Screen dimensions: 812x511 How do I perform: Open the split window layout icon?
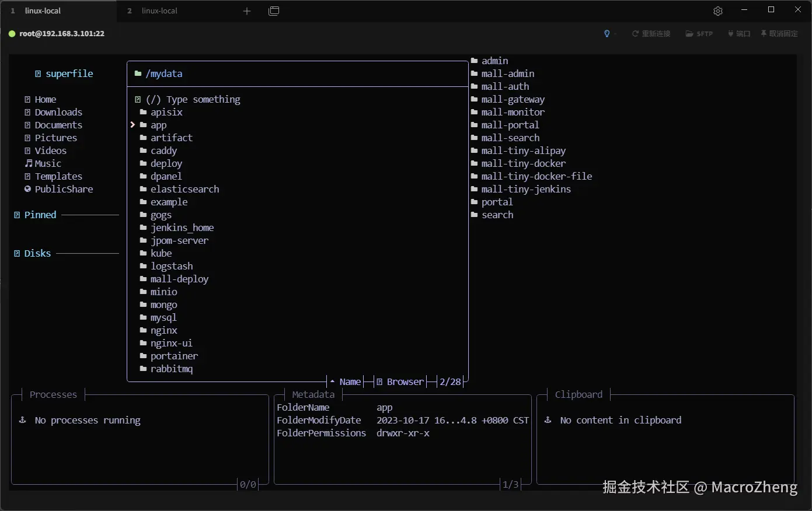pyautogui.click(x=274, y=11)
